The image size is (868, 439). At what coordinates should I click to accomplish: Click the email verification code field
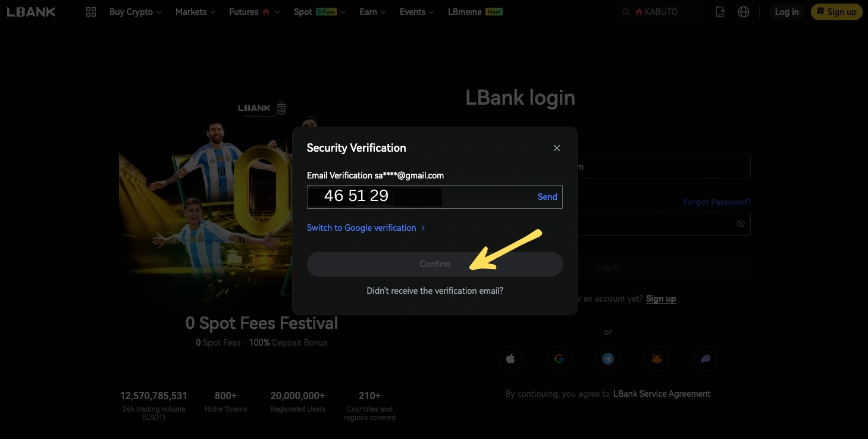pyautogui.click(x=435, y=197)
